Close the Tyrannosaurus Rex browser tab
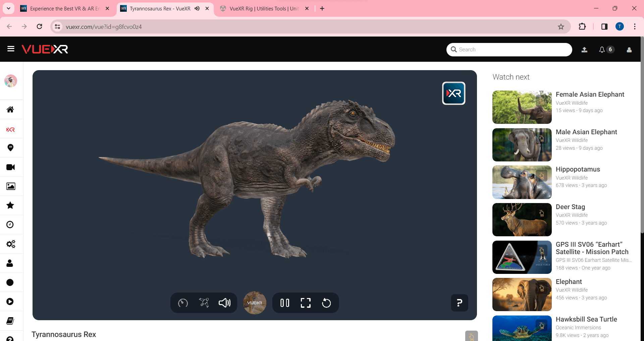This screenshot has width=644, height=341. coord(207,9)
